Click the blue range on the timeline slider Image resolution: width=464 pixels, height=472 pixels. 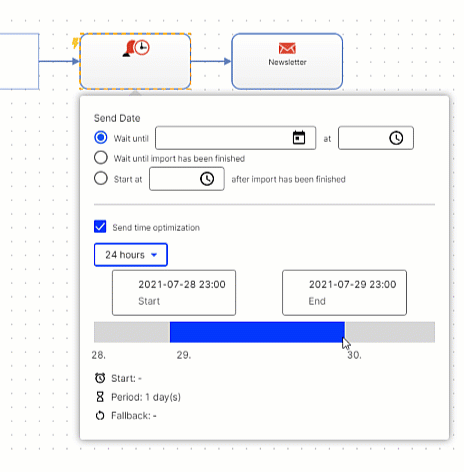pyautogui.click(x=257, y=332)
